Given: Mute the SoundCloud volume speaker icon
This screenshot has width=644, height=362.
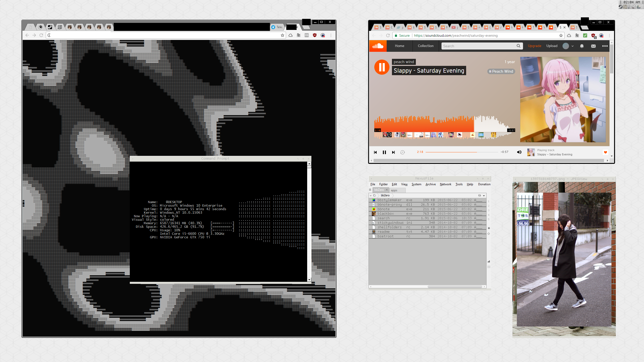Looking at the screenshot, I should 519,152.
